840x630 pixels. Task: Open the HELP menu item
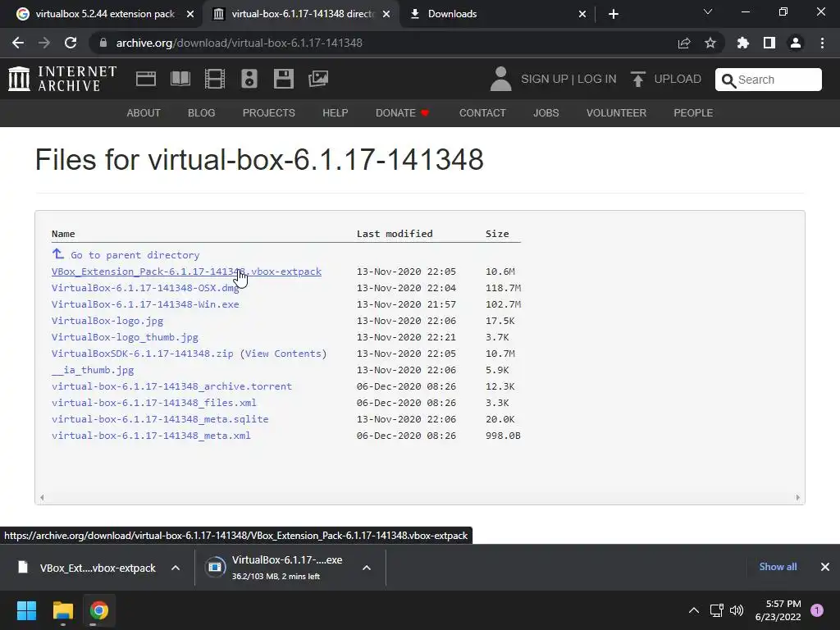pyautogui.click(x=336, y=113)
